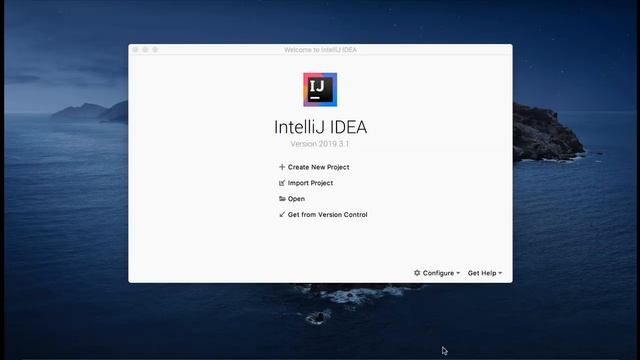Click the Version 2019.3.1 text
The width and height of the screenshot is (640, 360).
pos(320,144)
